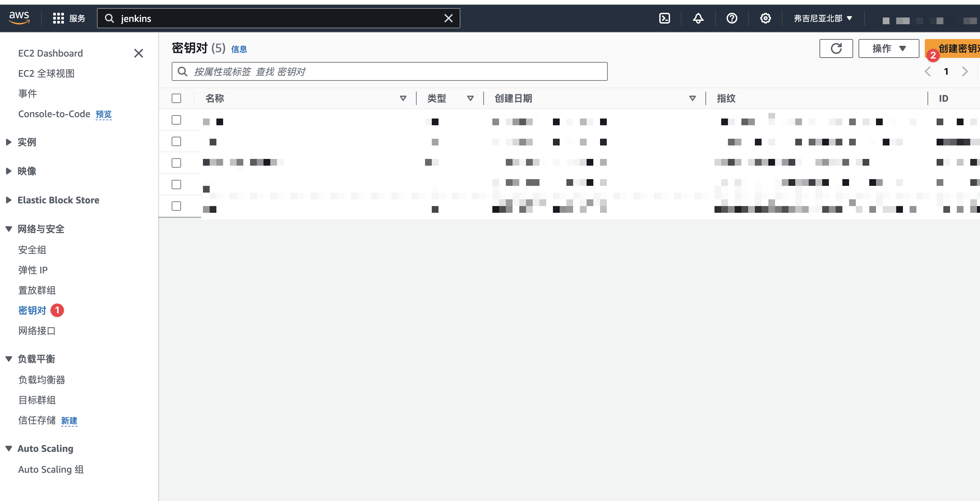Click the jenkins search field
The width and height of the screenshot is (980, 501).
tap(278, 18)
